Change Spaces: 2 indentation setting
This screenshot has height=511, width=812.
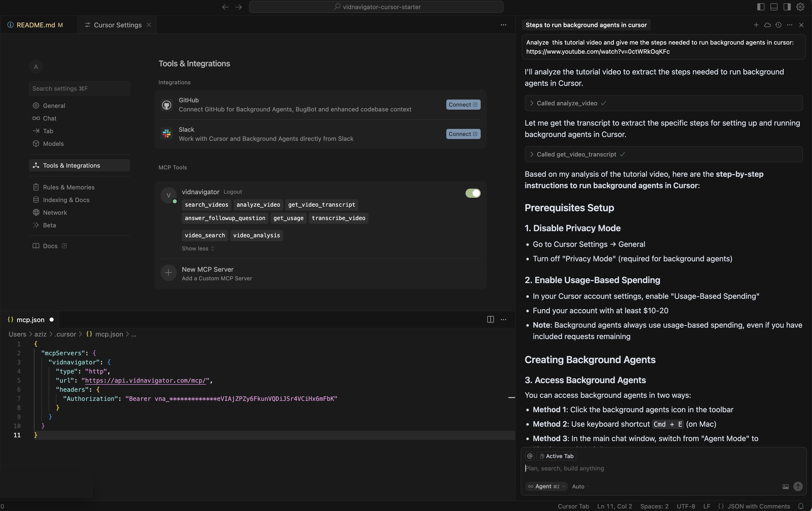click(x=654, y=506)
